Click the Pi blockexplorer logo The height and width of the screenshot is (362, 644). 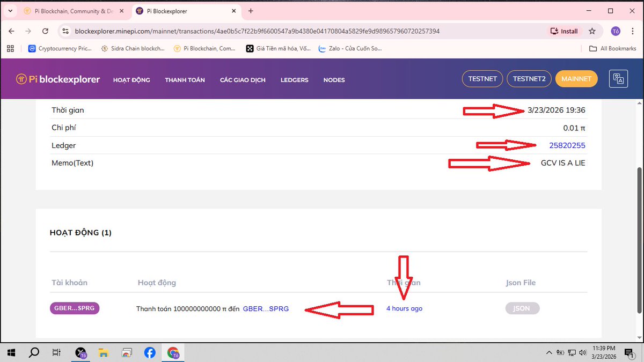coord(58,79)
